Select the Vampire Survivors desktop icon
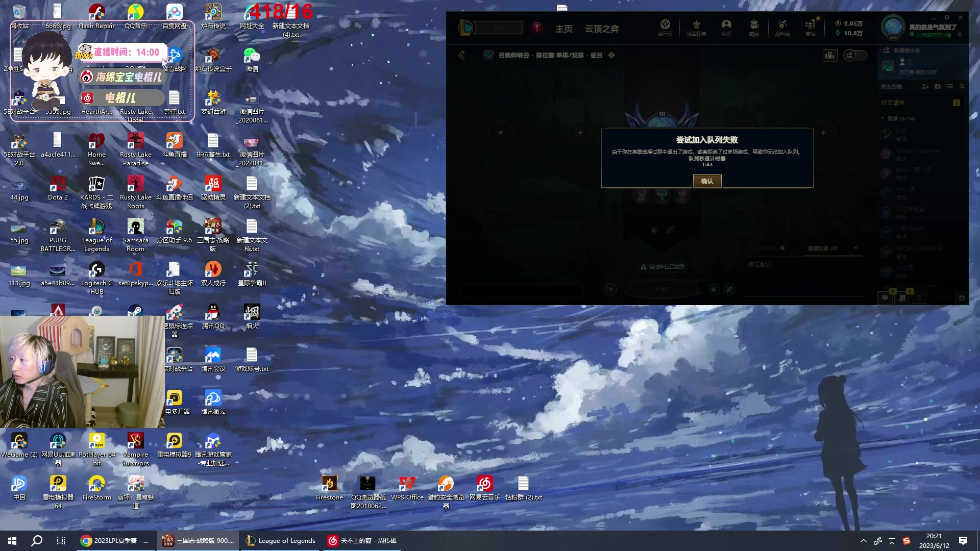 pyautogui.click(x=135, y=449)
